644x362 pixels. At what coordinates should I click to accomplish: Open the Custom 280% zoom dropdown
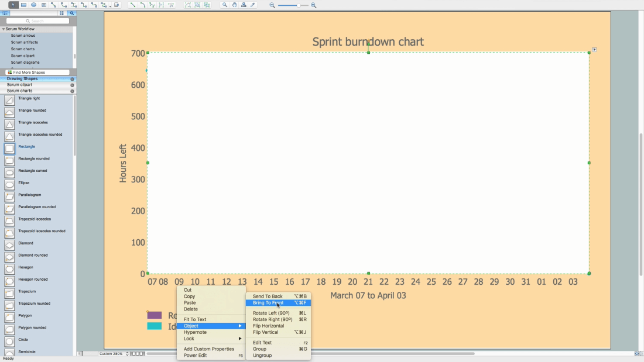(x=114, y=354)
